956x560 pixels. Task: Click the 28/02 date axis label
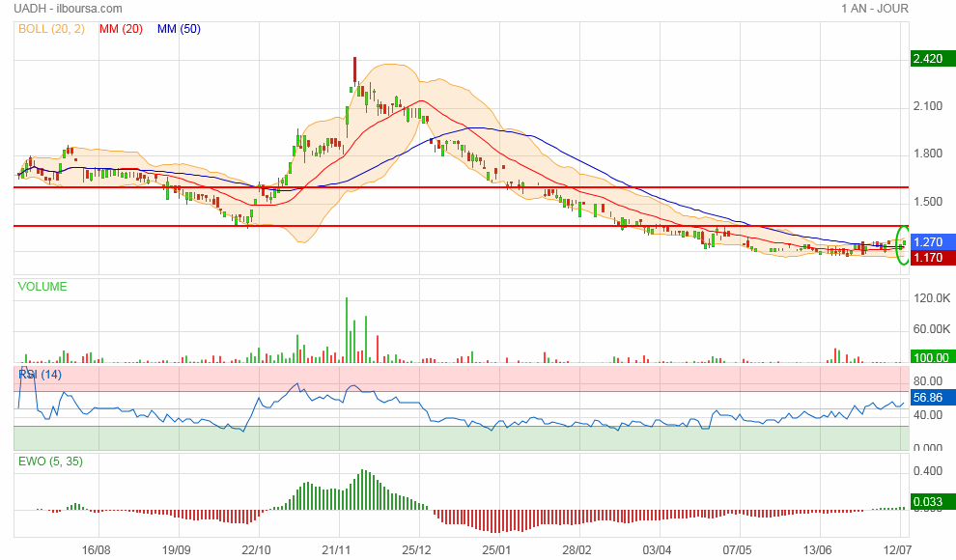pyautogui.click(x=576, y=550)
